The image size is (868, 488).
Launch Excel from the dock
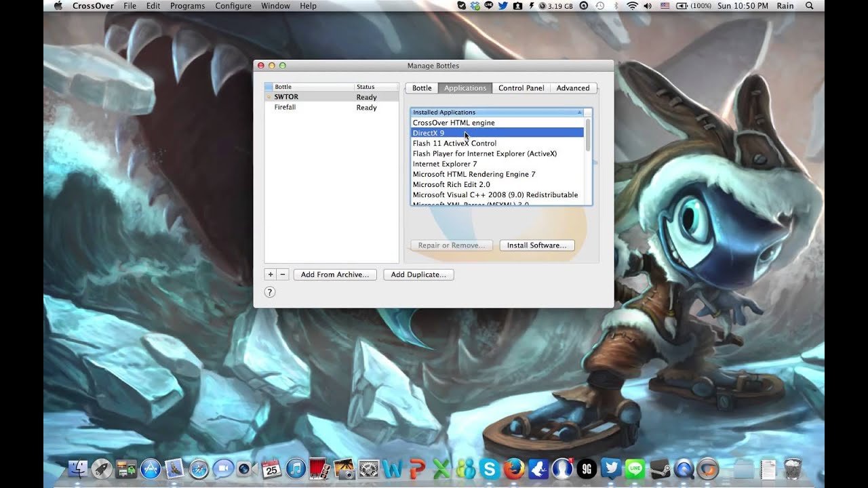(441, 468)
